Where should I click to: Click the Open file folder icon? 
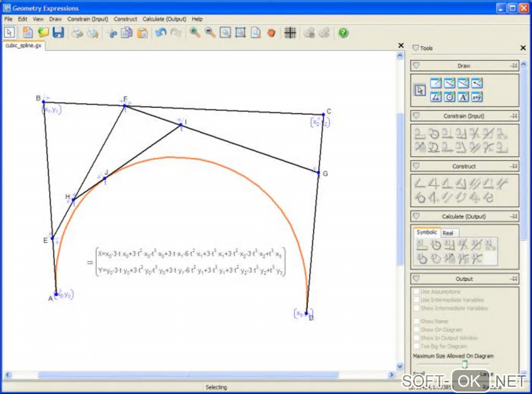point(43,32)
